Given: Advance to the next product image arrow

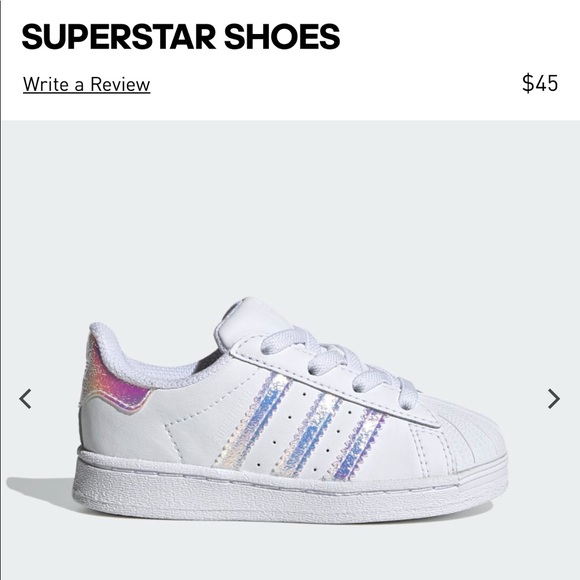Looking at the screenshot, I should tap(554, 399).
